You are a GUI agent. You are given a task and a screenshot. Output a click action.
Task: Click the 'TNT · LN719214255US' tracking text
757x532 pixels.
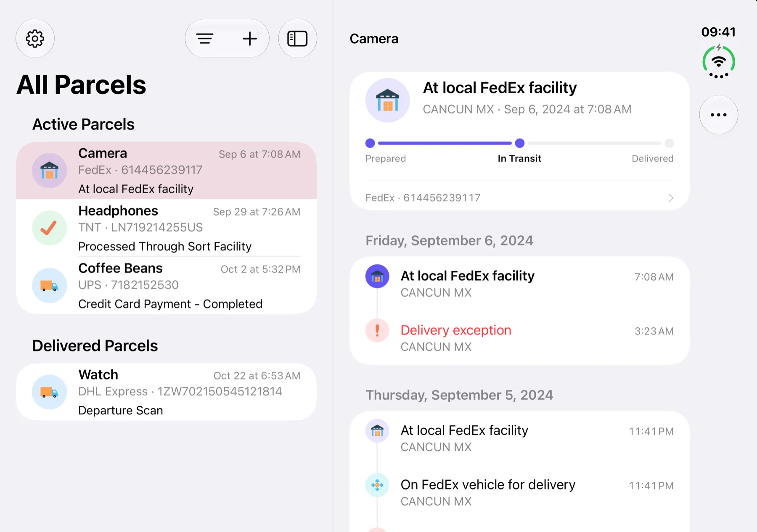140,227
